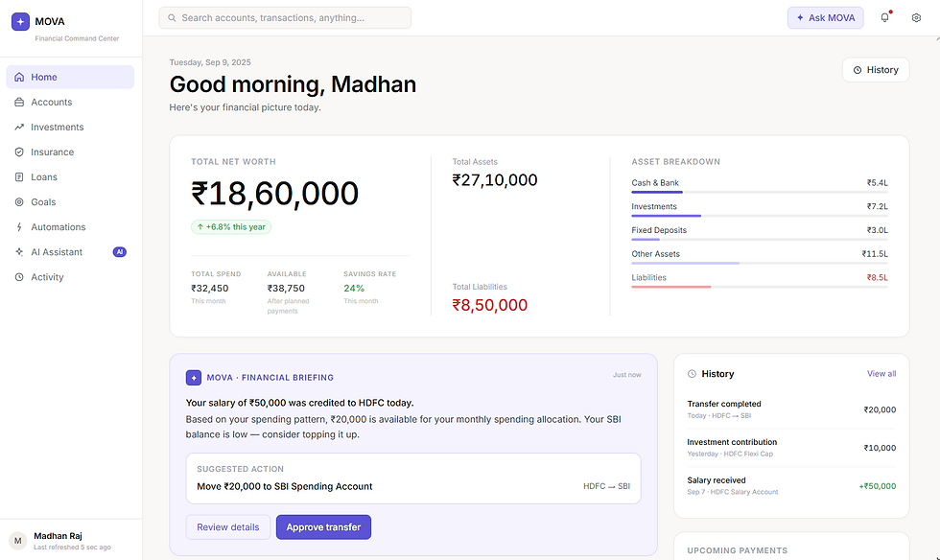Click the Goals target icon

(19, 202)
